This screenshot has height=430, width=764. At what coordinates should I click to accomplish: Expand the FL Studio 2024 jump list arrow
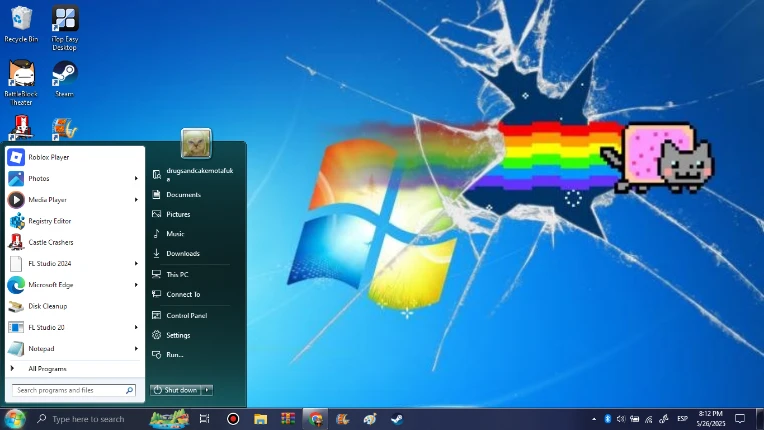pos(136,263)
